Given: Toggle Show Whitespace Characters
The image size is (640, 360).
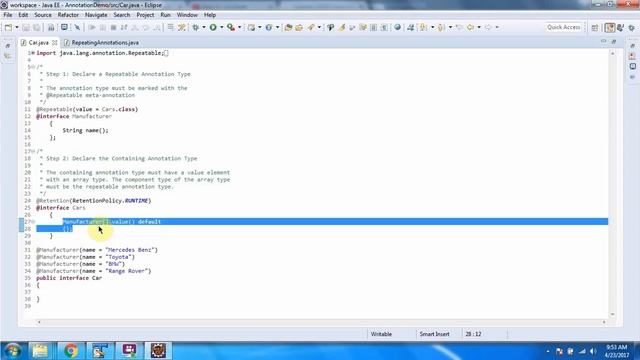Looking at the screenshot, I should pos(384,27).
